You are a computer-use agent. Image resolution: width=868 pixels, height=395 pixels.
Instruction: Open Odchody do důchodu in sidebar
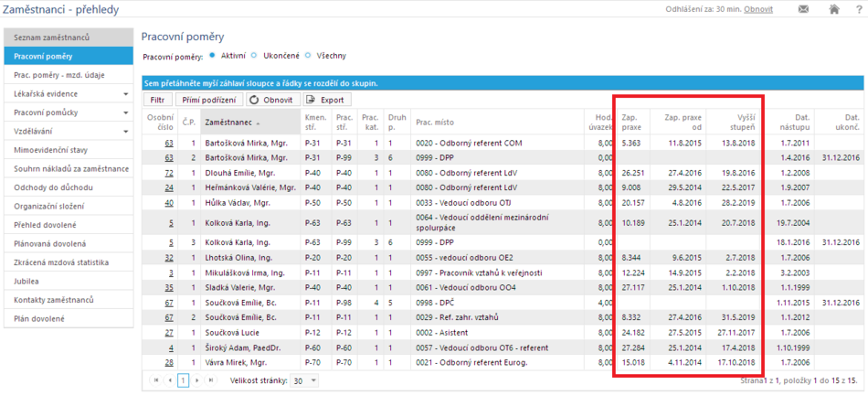pos(69,187)
